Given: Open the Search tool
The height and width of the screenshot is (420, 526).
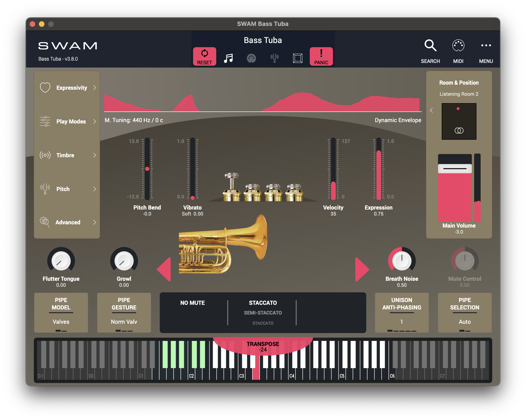Looking at the screenshot, I should click(430, 45).
